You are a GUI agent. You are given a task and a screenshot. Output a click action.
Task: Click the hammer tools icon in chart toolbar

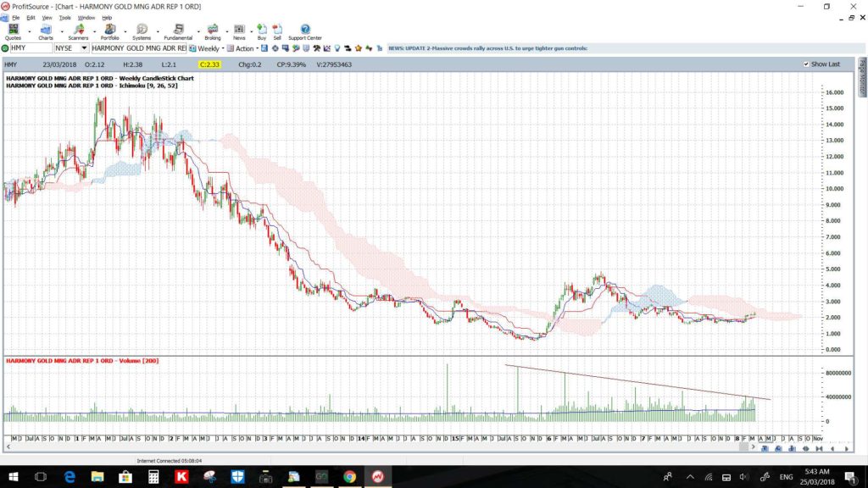pyautogui.click(x=317, y=48)
